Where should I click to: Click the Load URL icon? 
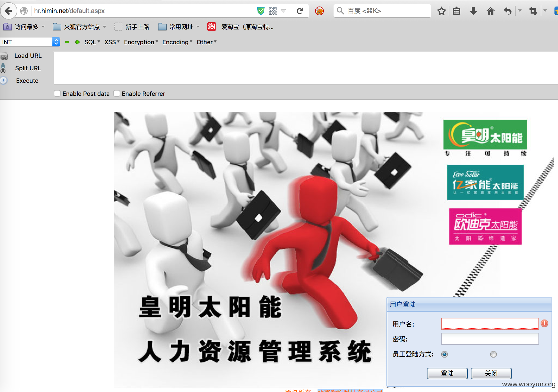[x=4, y=56]
